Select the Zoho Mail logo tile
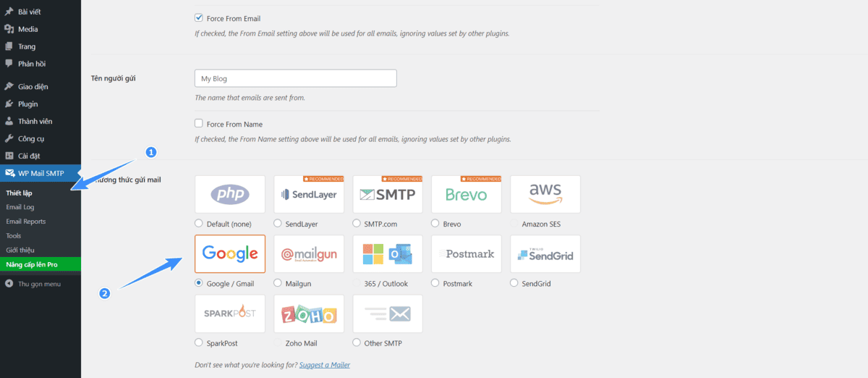This screenshot has height=378, width=868. (309, 314)
